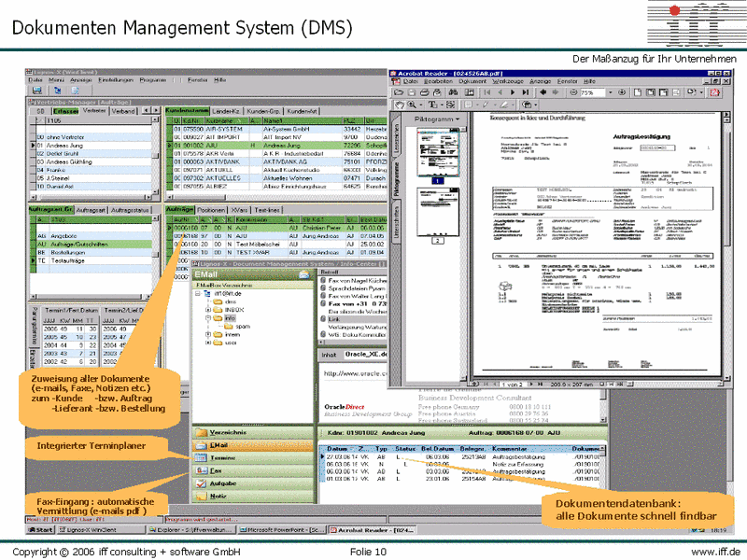
Task: Click the go-back view arrow in Acrobat
Action: [543, 92]
